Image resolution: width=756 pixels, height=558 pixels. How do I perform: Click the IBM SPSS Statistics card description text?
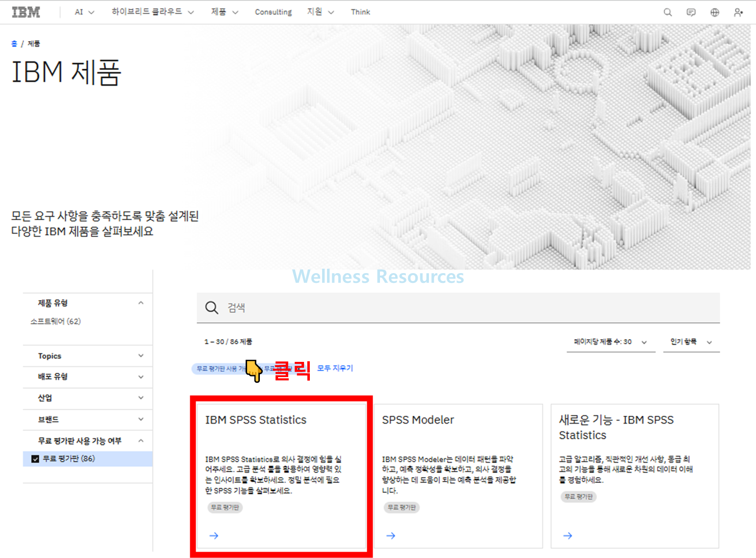pos(273,475)
